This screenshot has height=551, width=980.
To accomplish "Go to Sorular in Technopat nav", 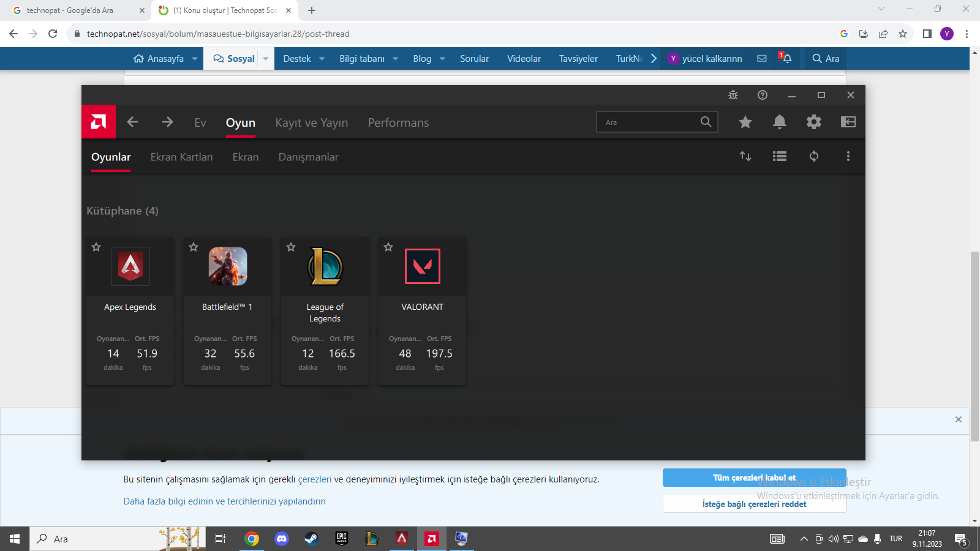I will point(475,59).
